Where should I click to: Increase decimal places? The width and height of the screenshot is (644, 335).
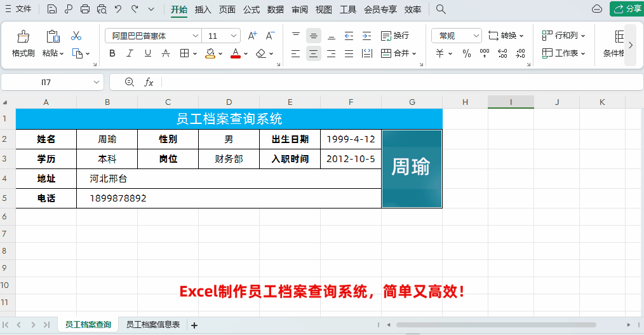point(502,53)
